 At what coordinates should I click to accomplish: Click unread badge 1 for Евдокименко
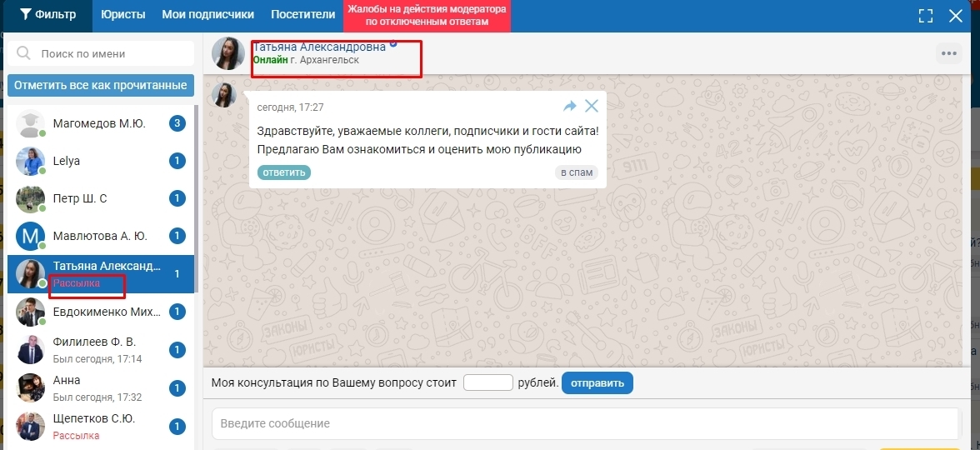pyautogui.click(x=177, y=312)
